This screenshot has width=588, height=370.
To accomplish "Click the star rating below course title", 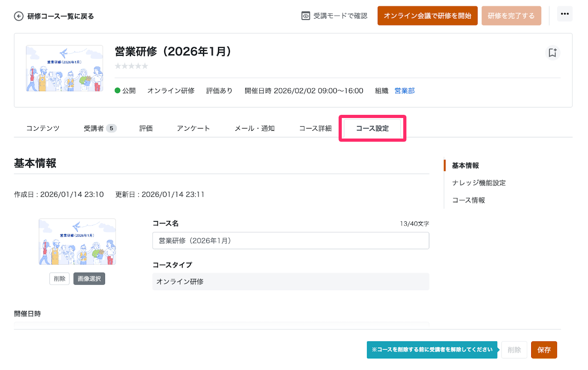I will click(132, 66).
